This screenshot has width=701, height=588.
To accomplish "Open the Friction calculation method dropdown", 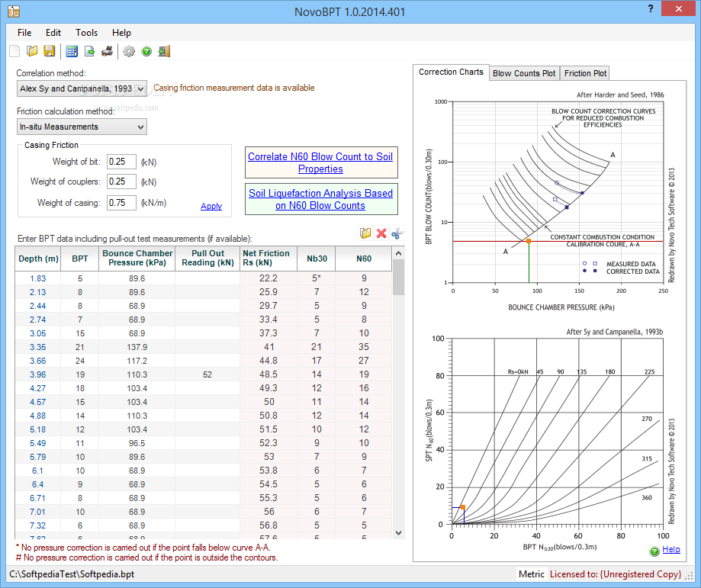I will coord(82,127).
